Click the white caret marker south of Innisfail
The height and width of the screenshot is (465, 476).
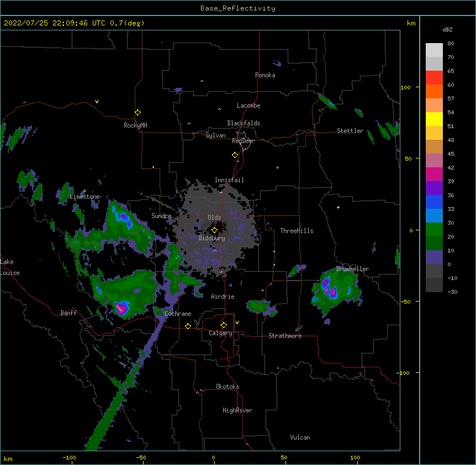point(221,192)
